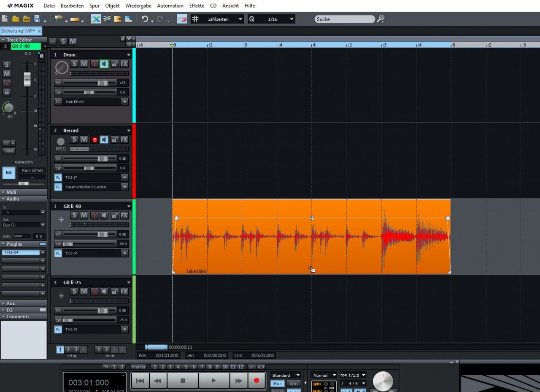The image size is (540, 392).
Task: Toggle record arm on Git li -75 track
Action: [x=94, y=291]
